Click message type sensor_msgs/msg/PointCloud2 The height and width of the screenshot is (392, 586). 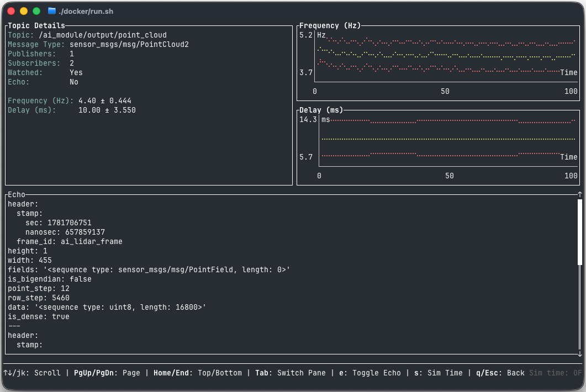click(x=129, y=45)
